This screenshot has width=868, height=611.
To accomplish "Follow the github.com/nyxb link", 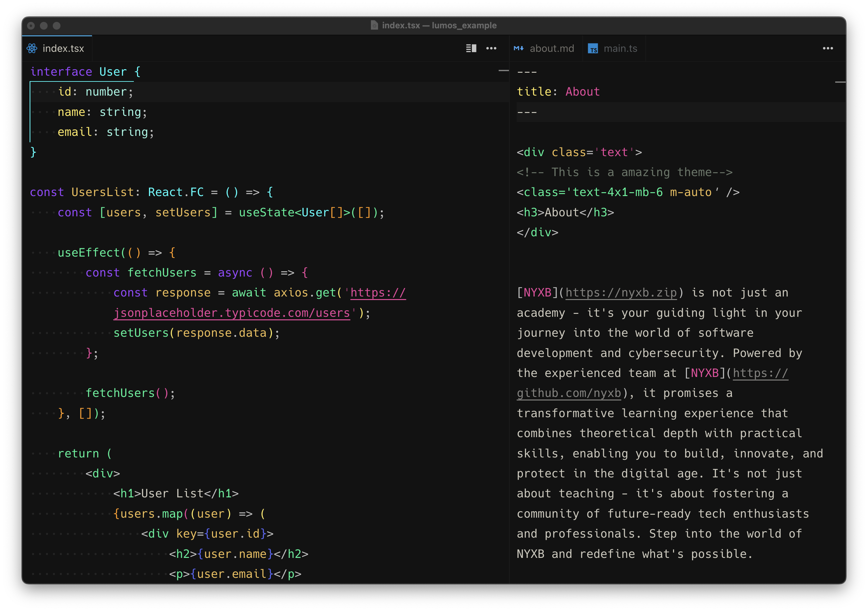I will 568,393.
